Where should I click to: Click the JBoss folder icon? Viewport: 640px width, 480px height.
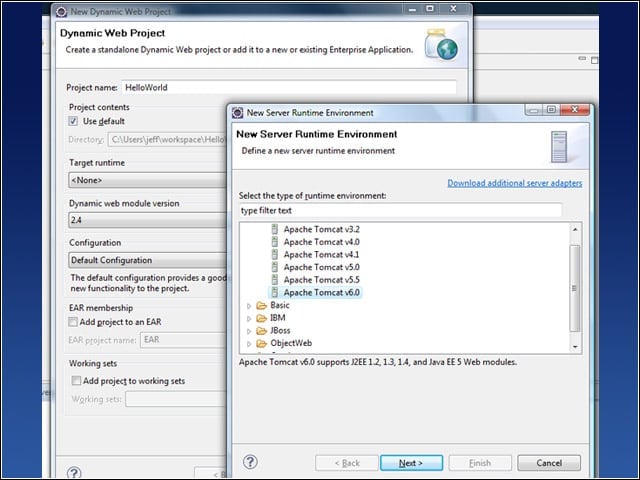(x=261, y=331)
